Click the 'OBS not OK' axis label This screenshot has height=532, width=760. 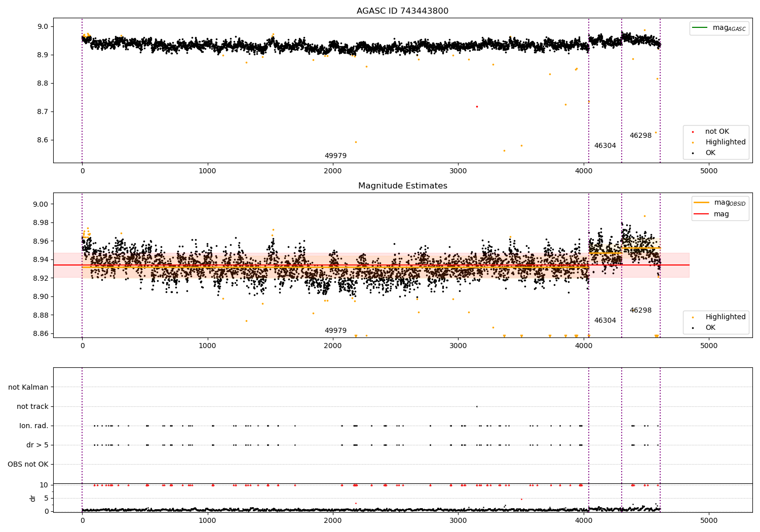(x=28, y=465)
